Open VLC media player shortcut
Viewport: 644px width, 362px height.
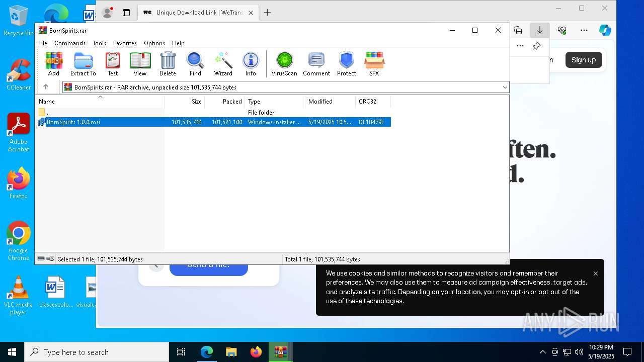click(x=18, y=295)
